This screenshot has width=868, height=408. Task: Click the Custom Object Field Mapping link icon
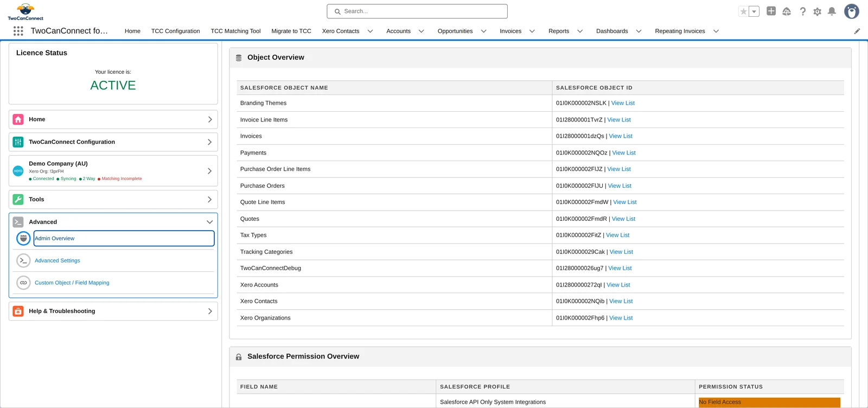(23, 283)
